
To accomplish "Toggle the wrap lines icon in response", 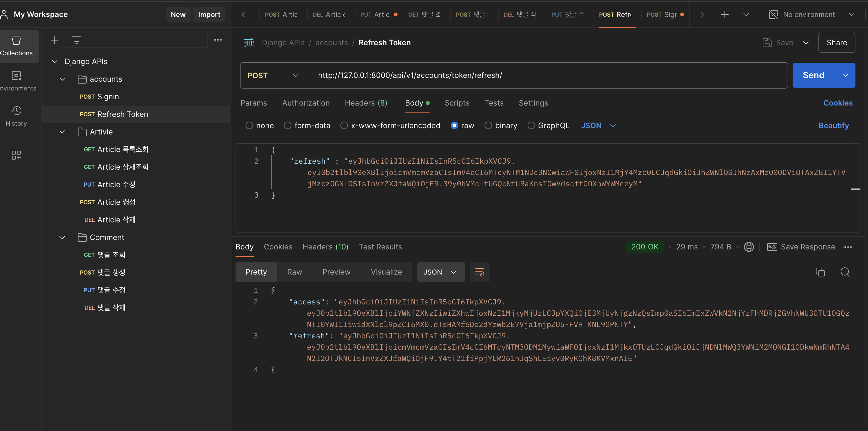I will 480,272.
